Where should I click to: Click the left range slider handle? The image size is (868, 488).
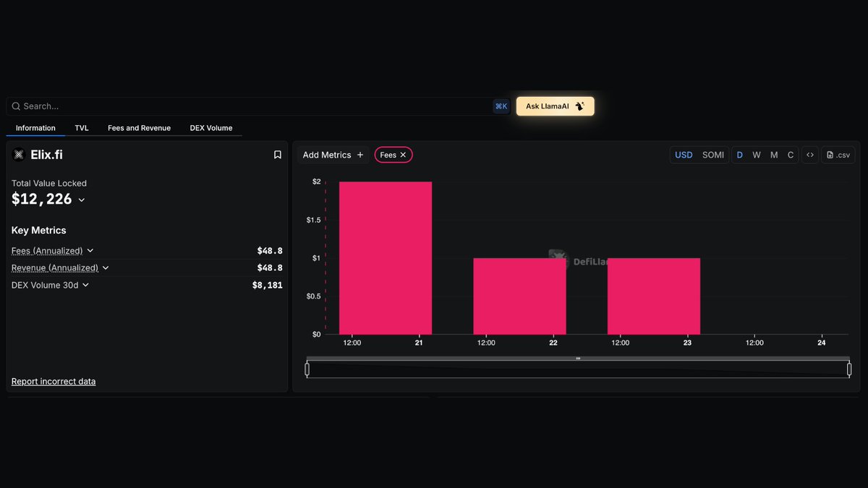[x=307, y=369]
